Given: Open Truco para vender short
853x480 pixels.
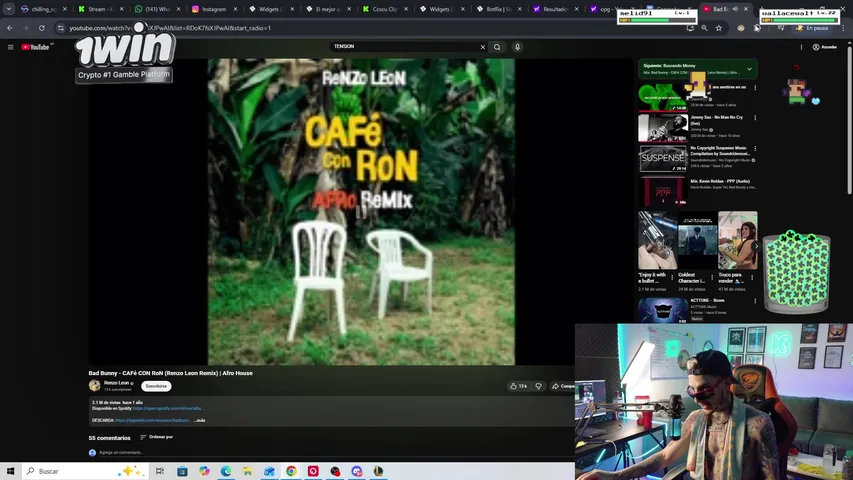Looking at the screenshot, I should (x=738, y=240).
